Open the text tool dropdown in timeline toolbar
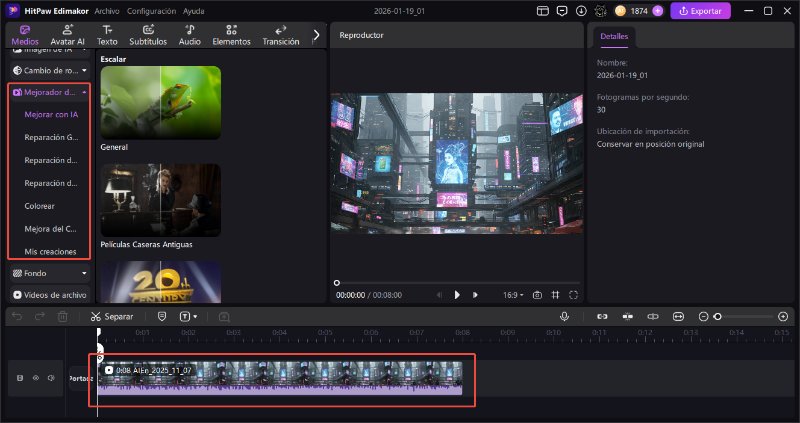The image size is (800, 423). click(x=188, y=317)
